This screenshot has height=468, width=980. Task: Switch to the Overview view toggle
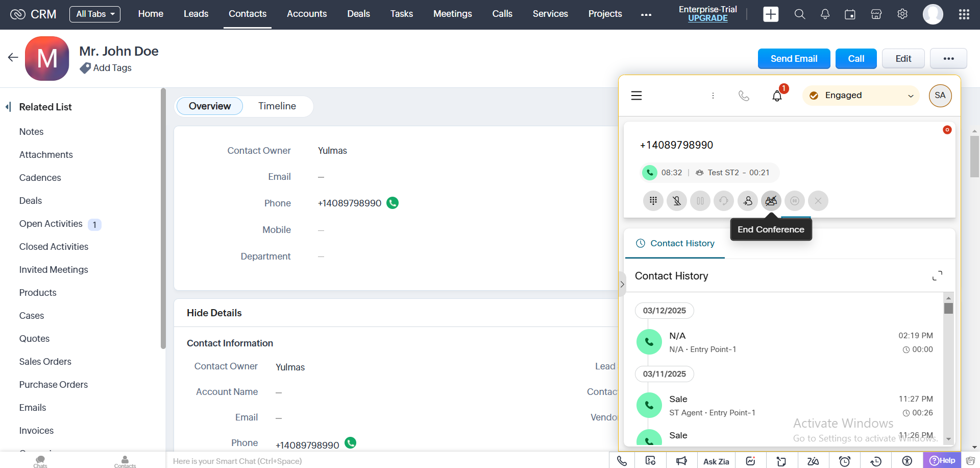209,106
